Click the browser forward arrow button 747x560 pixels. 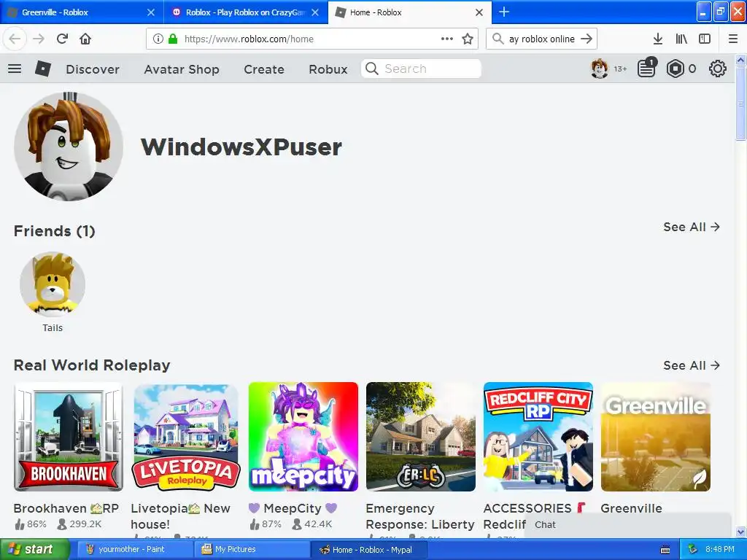pyautogui.click(x=39, y=39)
